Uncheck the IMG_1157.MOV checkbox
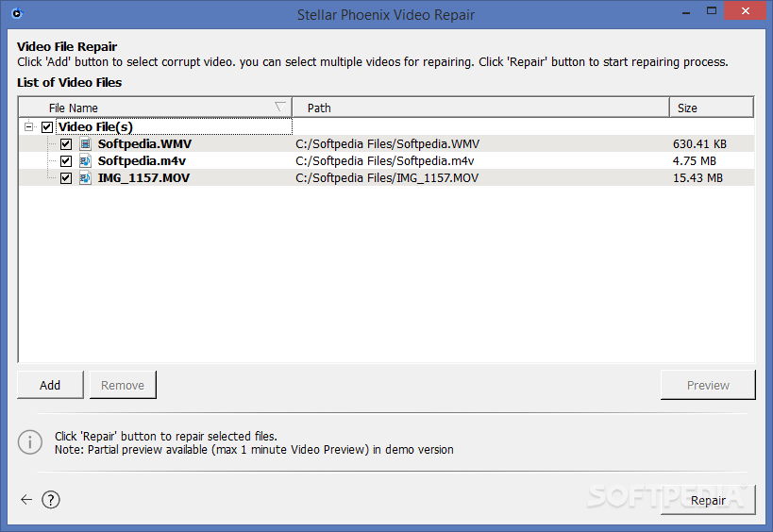The height and width of the screenshot is (532, 773). point(66,178)
